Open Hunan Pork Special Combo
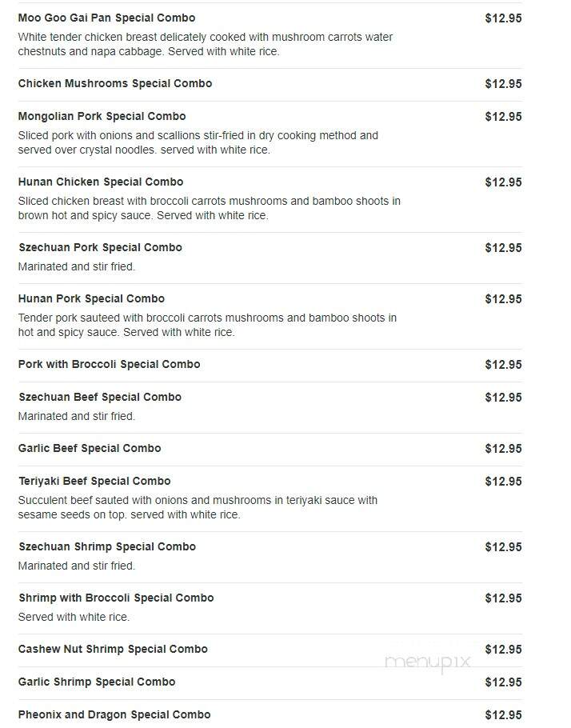This screenshot has height=728, width=571. (x=91, y=298)
